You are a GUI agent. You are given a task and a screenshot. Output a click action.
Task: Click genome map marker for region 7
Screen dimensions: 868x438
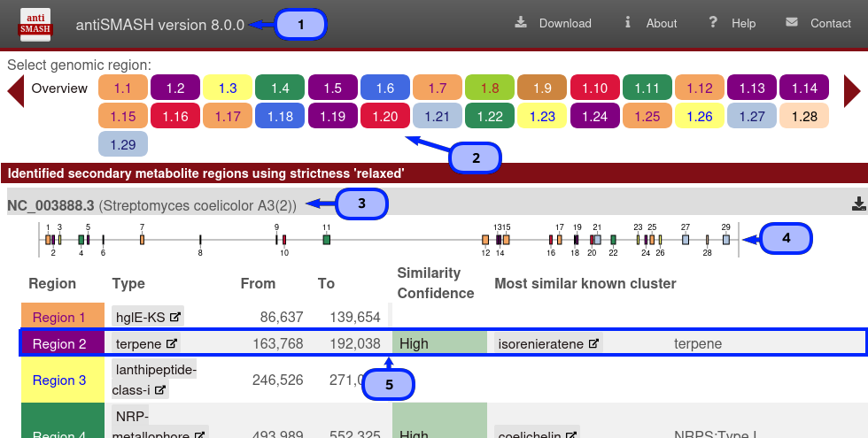coord(143,240)
